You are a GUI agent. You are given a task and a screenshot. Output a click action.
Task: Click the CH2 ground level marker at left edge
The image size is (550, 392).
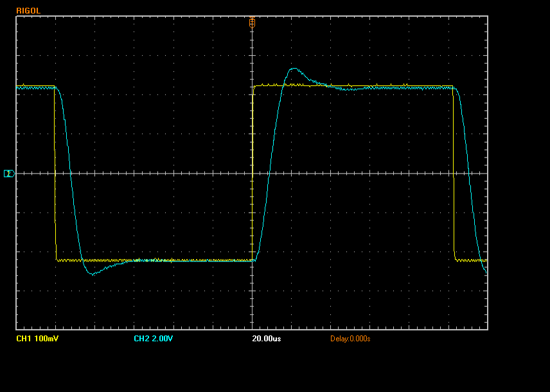tap(9, 174)
